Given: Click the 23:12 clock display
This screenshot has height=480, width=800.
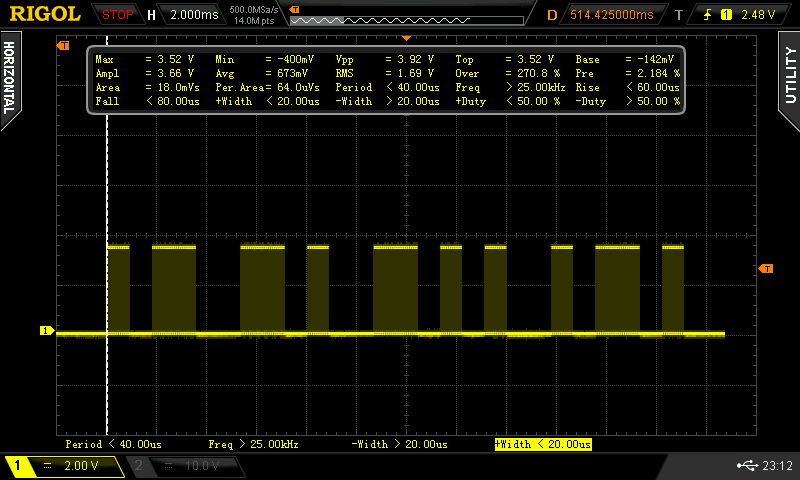Looking at the screenshot, I should pyautogui.click(x=777, y=465).
